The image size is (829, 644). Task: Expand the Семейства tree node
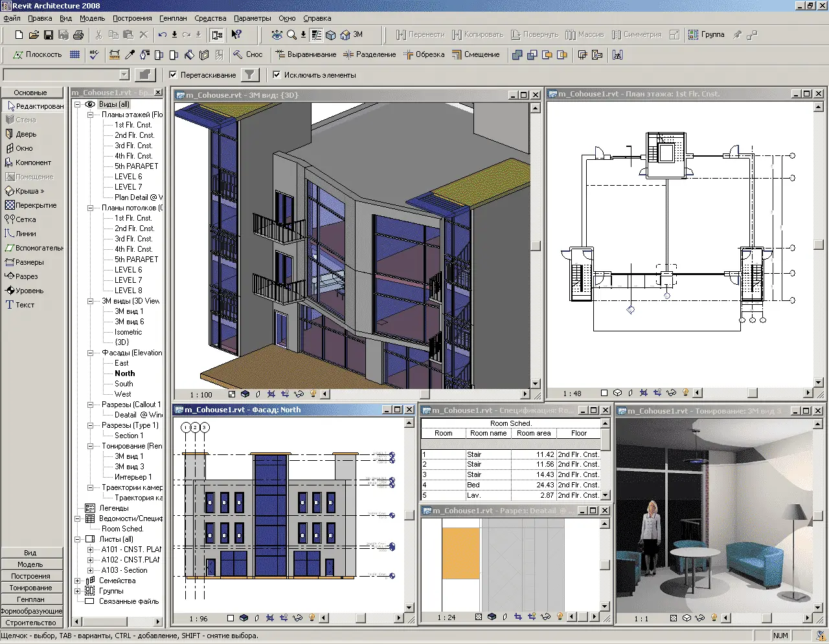click(x=77, y=581)
